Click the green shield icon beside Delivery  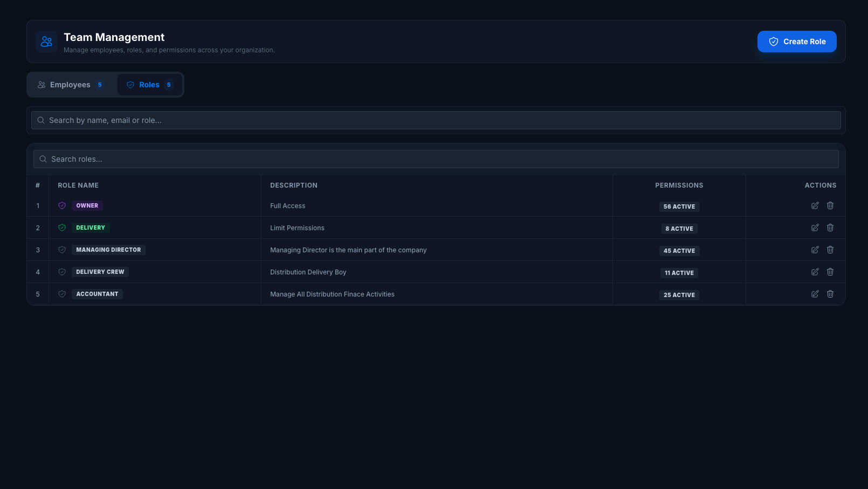click(x=62, y=228)
